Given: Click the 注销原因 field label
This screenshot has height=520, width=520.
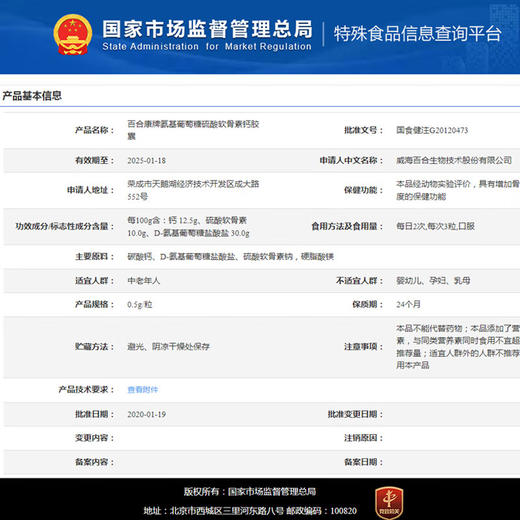Looking at the screenshot, I should tap(363, 438).
